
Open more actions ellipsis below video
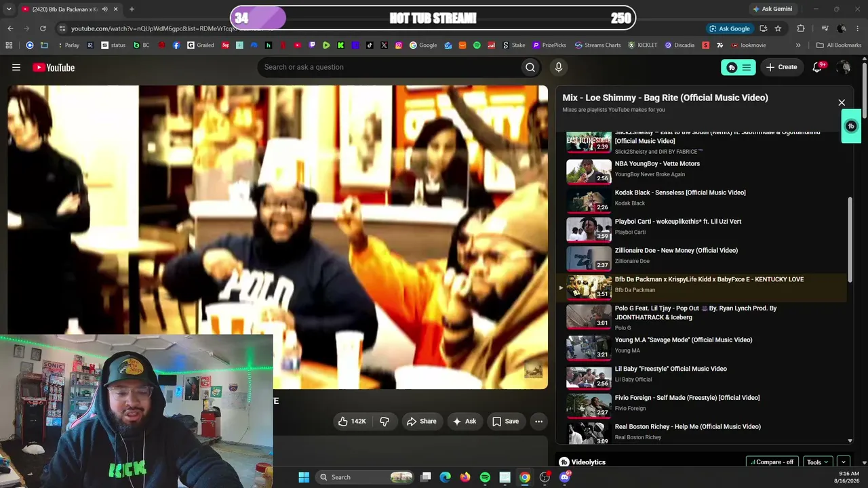click(x=538, y=421)
